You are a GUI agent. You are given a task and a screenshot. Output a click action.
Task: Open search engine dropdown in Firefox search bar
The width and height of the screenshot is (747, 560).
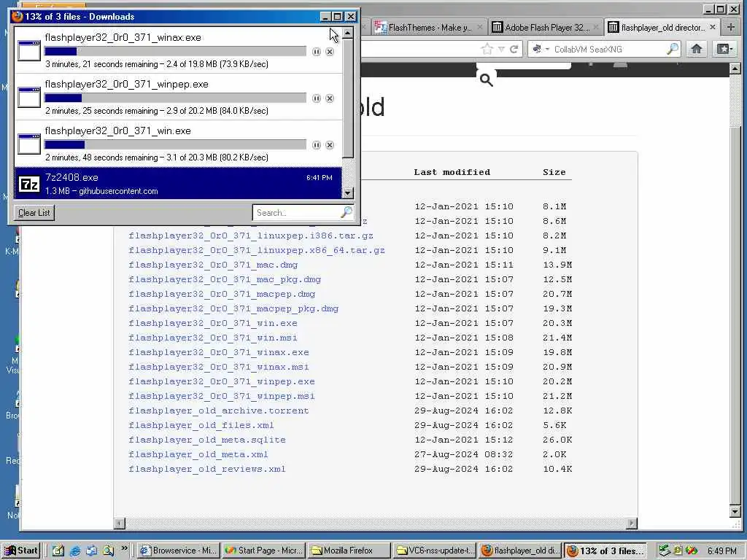coord(547,49)
